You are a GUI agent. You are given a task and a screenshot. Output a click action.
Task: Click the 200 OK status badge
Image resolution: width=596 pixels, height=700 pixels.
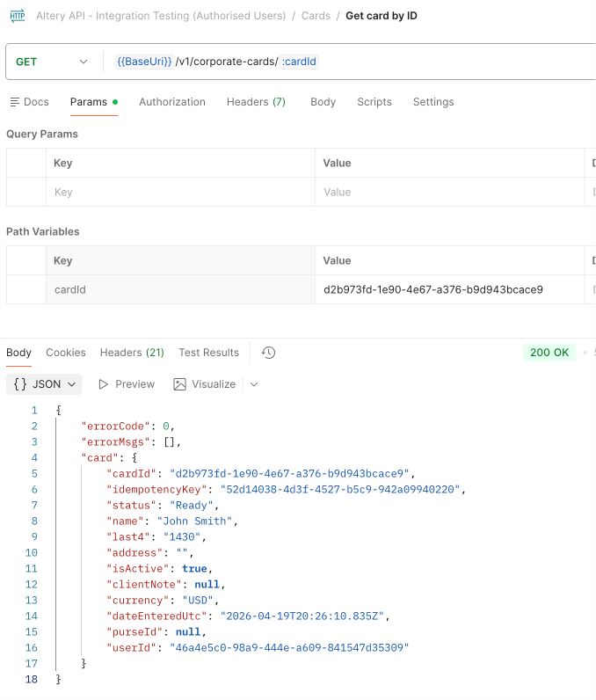[x=549, y=353]
